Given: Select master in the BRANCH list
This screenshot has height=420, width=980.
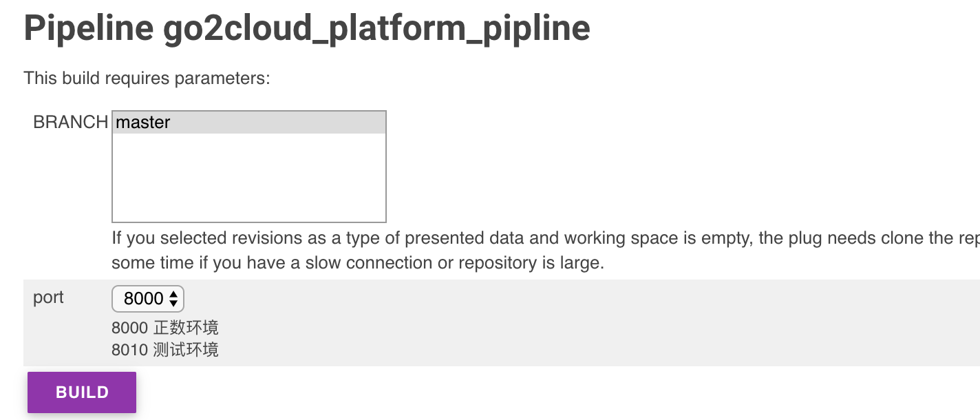Looking at the screenshot, I should (x=248, y=123).
